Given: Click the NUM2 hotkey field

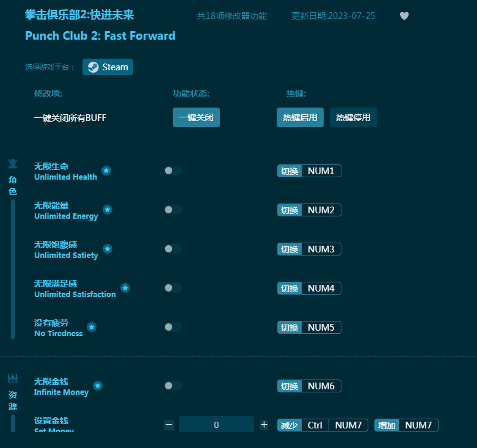Looking at the screenshot, I should coord(321,210).
